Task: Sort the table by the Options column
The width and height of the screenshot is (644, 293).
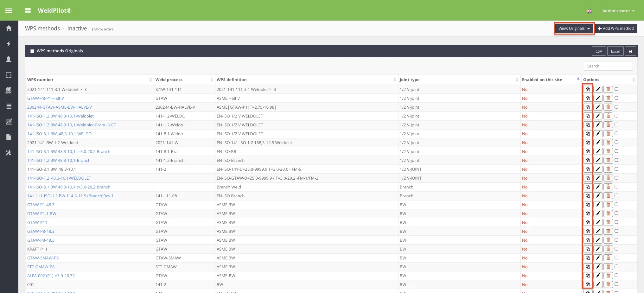Action: (609, 80)
